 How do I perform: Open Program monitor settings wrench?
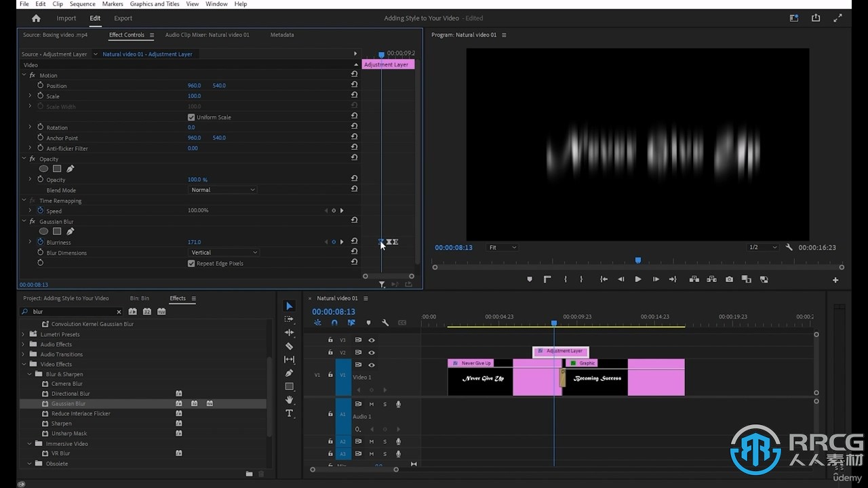[789, 247]
